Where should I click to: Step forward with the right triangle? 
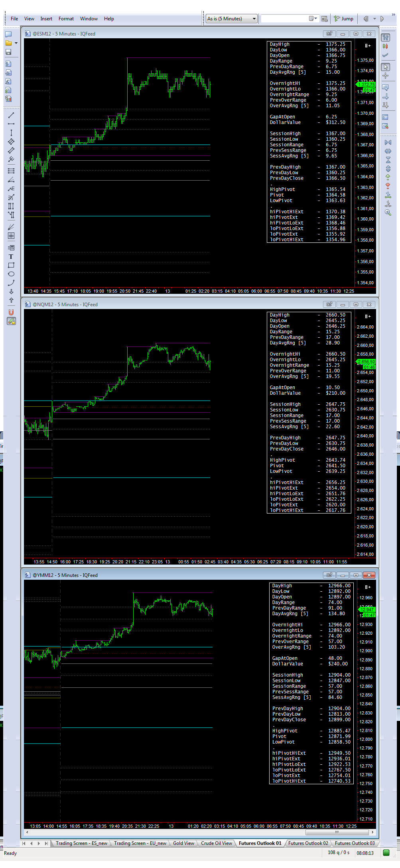pyautogui.click(x=382, y=19)
